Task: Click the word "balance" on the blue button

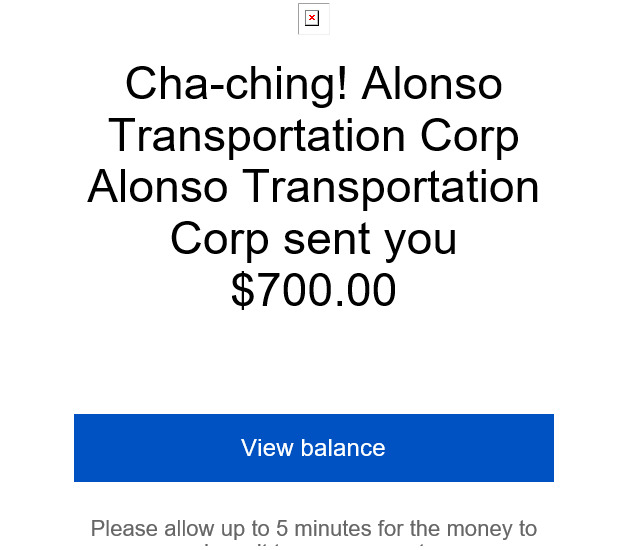Action: pyautogui.click(x=343, y=448)
